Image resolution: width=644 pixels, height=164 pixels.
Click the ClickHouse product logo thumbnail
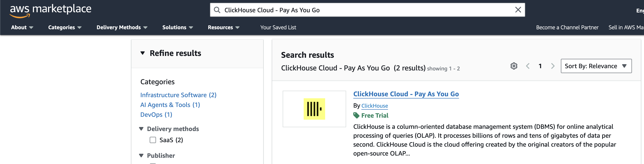pyautogui.click(x=314, y=109)
